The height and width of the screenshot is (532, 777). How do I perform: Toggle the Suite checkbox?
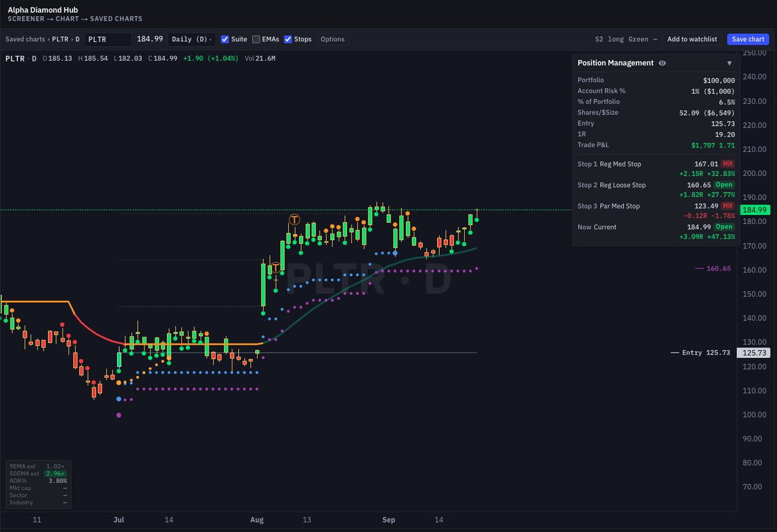pos(225,39)
